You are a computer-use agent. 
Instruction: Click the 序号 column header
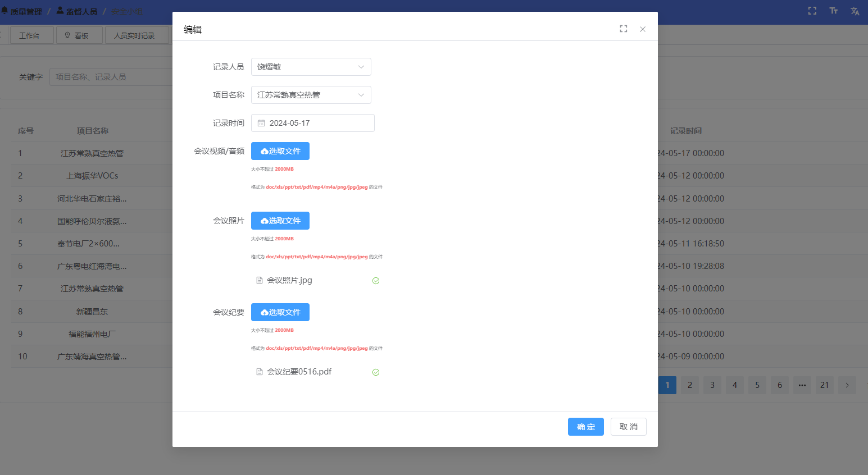coord(26,131)
